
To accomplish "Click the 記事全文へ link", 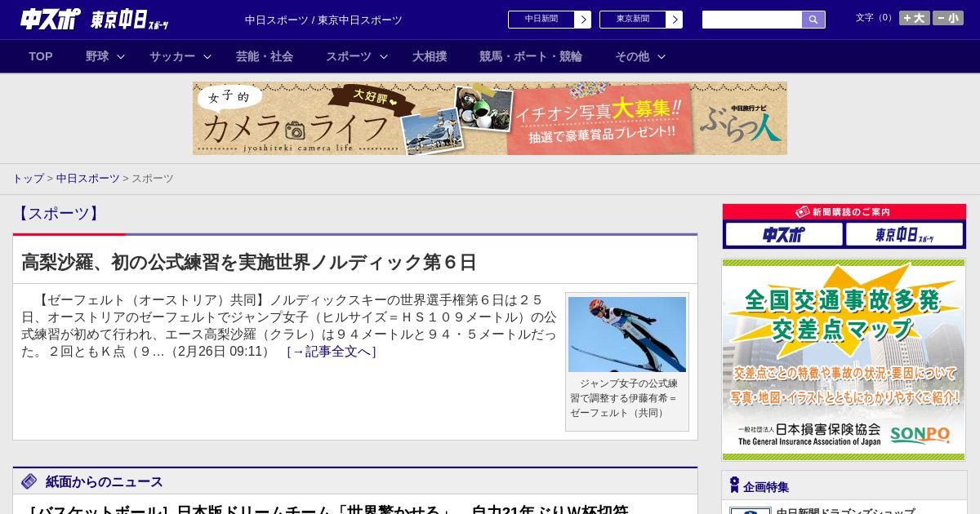I will pos(332,352).
